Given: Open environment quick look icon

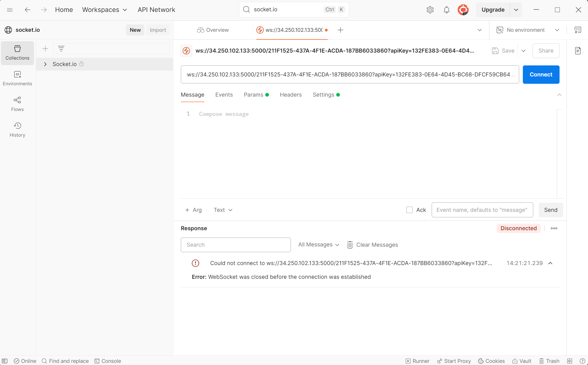Looking at the screenshot, I should (x=578, y=30).
